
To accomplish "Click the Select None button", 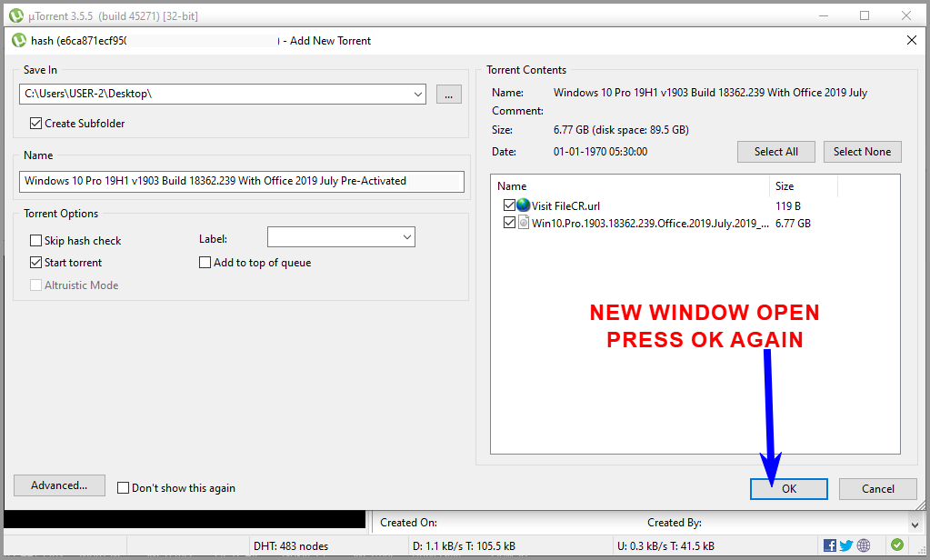I will pyautogui.click(x=862, y=152).
